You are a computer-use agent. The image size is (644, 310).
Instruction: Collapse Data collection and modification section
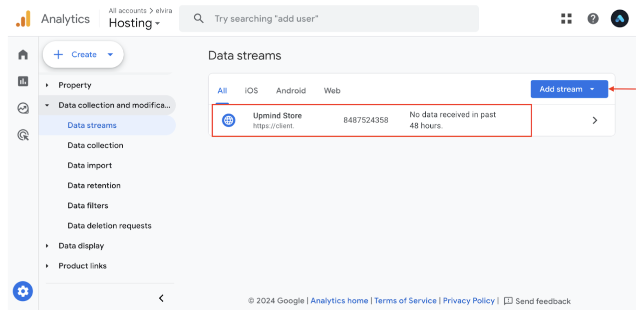point(47,105)
